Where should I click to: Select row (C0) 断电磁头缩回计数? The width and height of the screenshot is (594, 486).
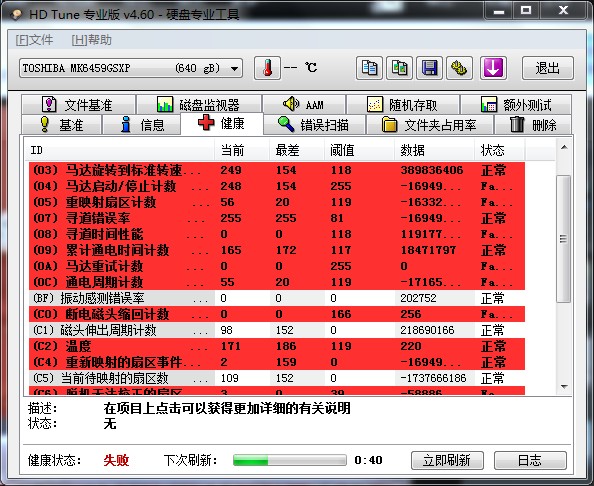(277, 314)
